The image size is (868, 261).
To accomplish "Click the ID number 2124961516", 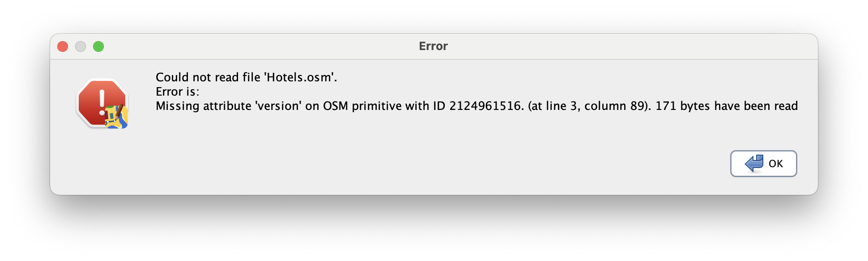I will click(485, 106).
